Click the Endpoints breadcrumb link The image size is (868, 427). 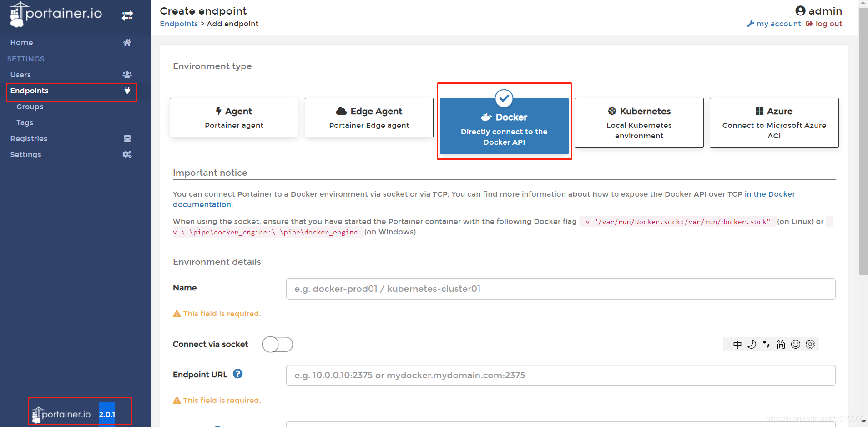pyautogui.click(x=179, y=24)
